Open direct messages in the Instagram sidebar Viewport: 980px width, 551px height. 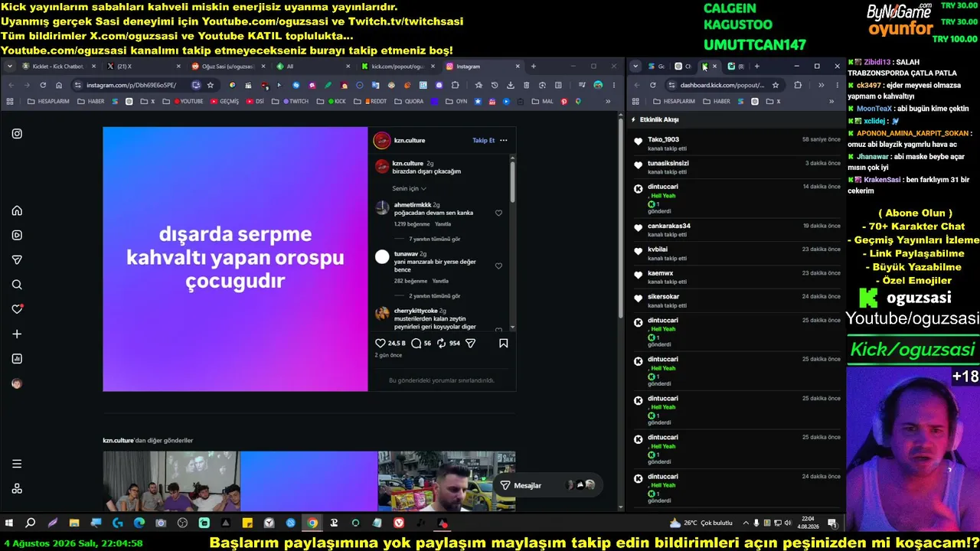[17, 260]
